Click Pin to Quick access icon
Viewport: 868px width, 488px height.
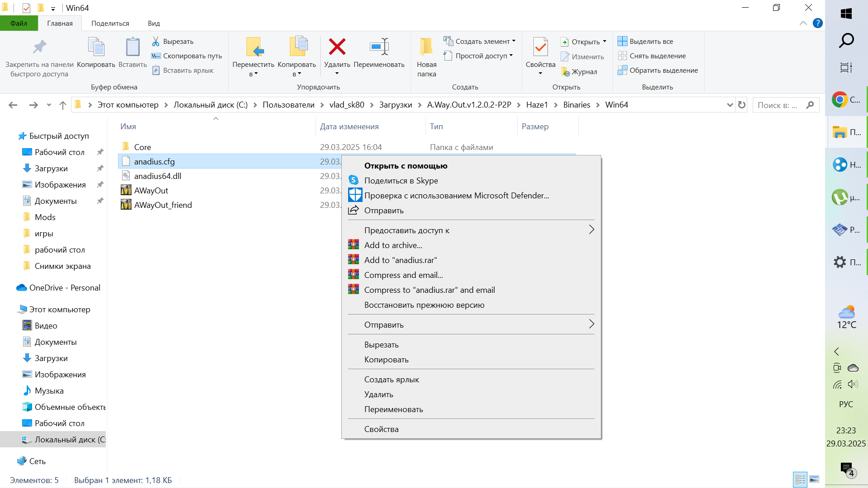point(39,47)
